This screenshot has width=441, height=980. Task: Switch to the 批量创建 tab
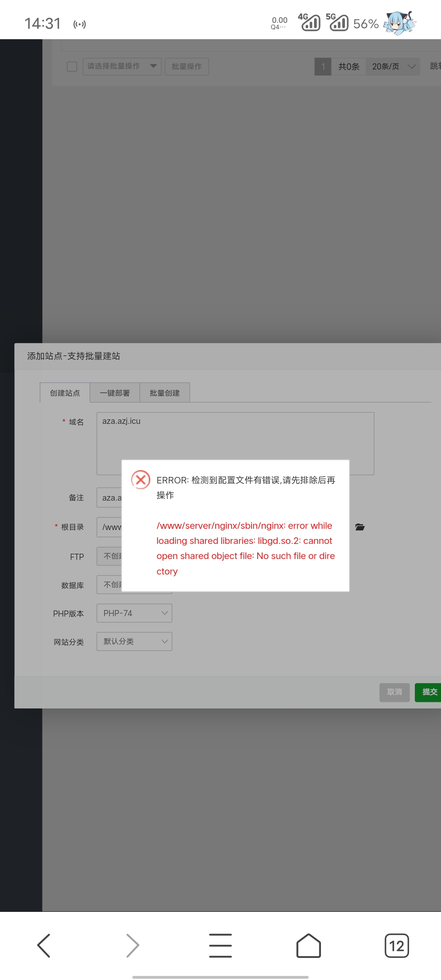165,393
